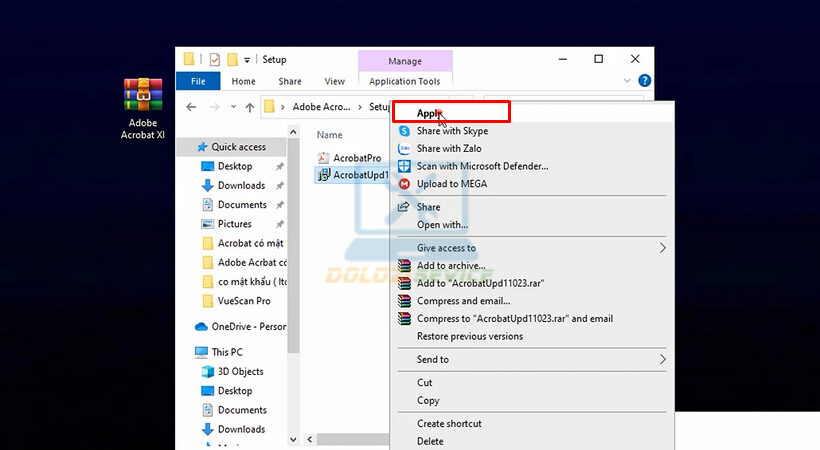Click the Pictures folder icon in Quick access
The image size is (820, 450).
tap(208, 224)
